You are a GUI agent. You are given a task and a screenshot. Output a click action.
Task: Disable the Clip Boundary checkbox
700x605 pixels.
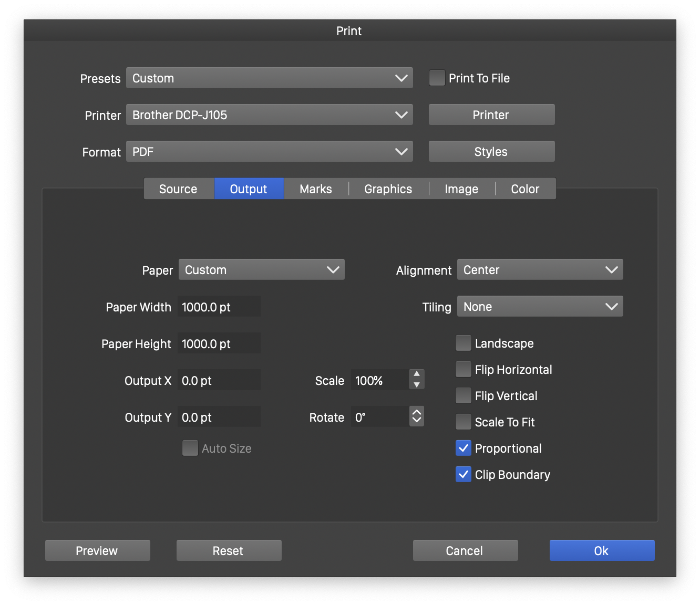click(x=463, y=475)
